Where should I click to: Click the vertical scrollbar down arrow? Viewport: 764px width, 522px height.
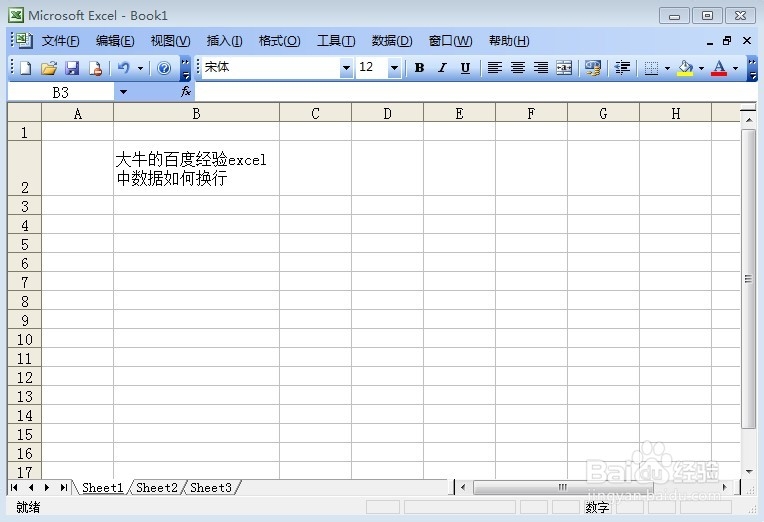click(748, 472)
